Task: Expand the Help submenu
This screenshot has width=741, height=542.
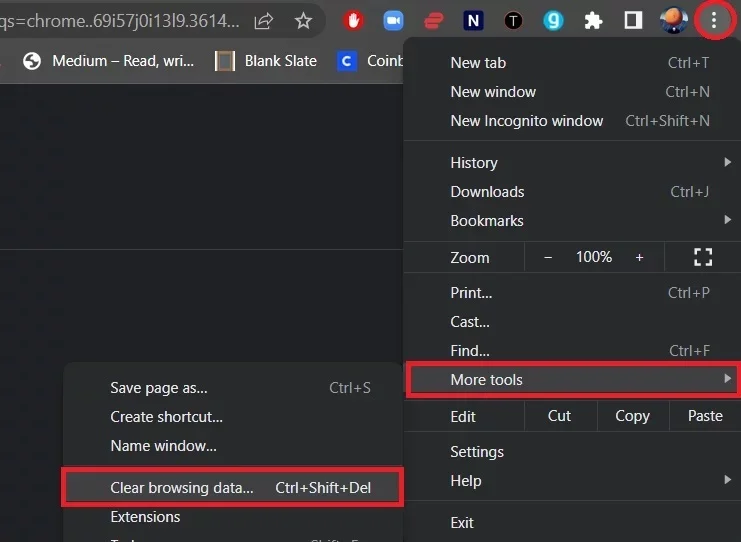Action: pos(572,481)
